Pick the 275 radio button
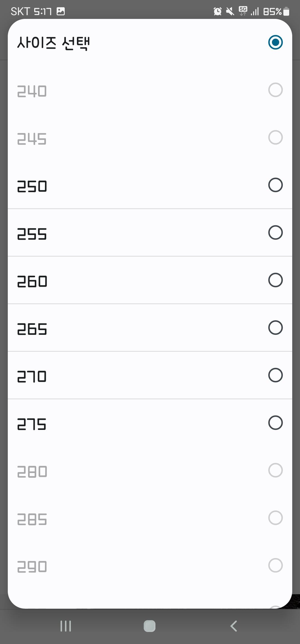Viewport: 300px width, 644px height. tap(275, 423)
